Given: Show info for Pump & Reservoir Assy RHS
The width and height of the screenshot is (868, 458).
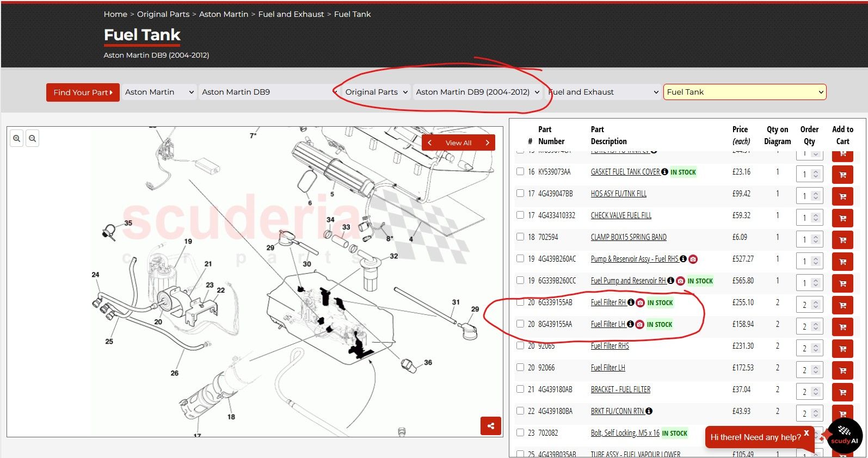Looking at the screenshot, I should point(683,259).
